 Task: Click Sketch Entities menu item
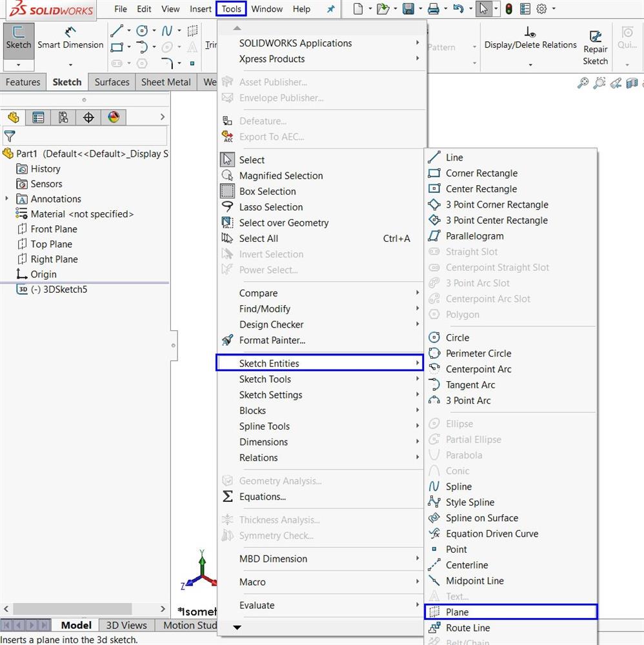tap(319, 363)
